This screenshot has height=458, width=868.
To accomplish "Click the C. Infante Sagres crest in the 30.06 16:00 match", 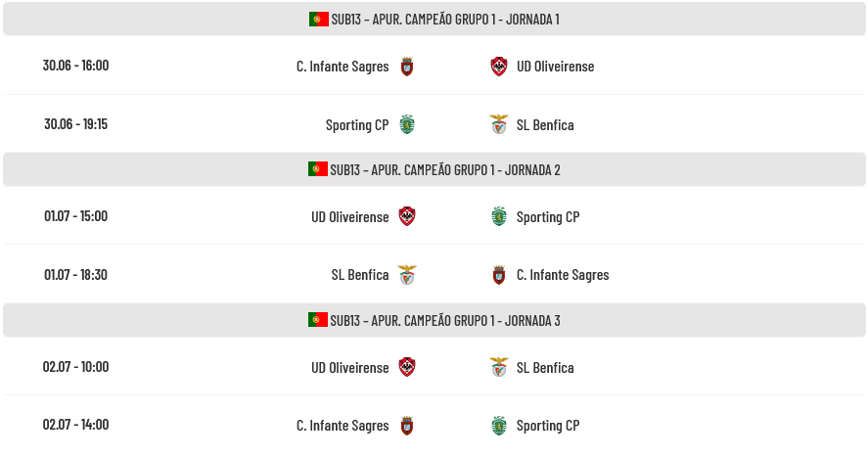I will 407,67.
